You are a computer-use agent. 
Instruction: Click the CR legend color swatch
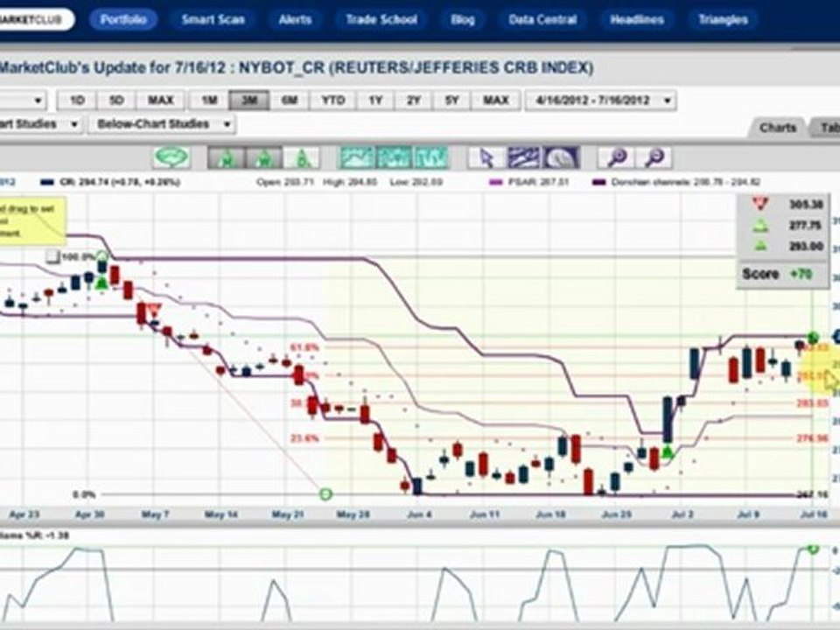pos(47,182)
